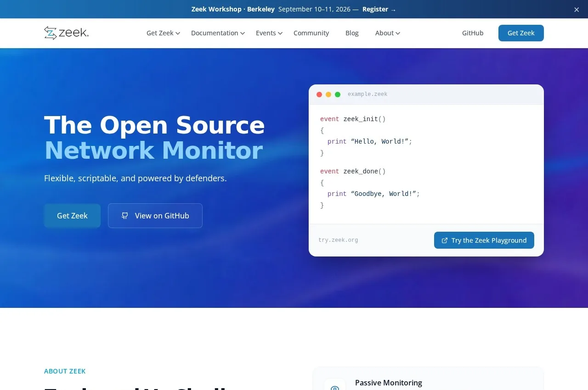
Task: Click the "event zeek_done()" code line
Action: click(353, 172)
